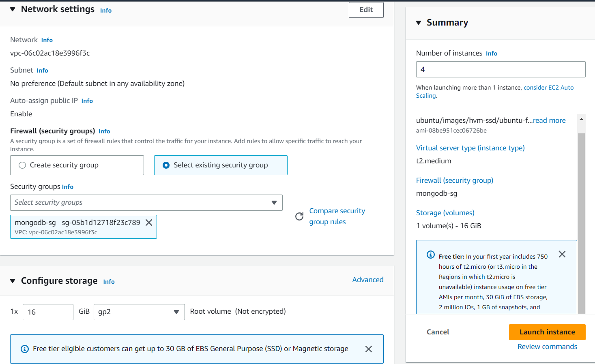Dismiss the Free tier notice in Summary
Viewport: 595px width, 364px height.
(x=562, y=254)
